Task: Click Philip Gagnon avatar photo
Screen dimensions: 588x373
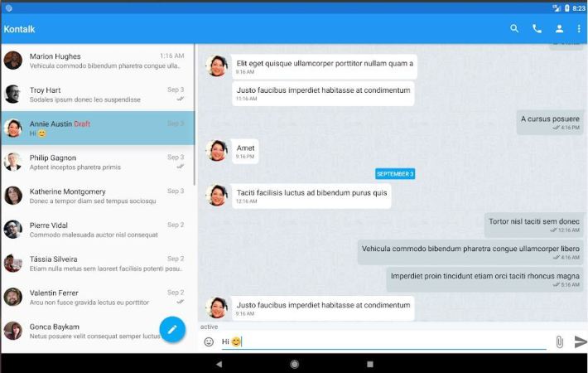Action: (x=13, y=162)
